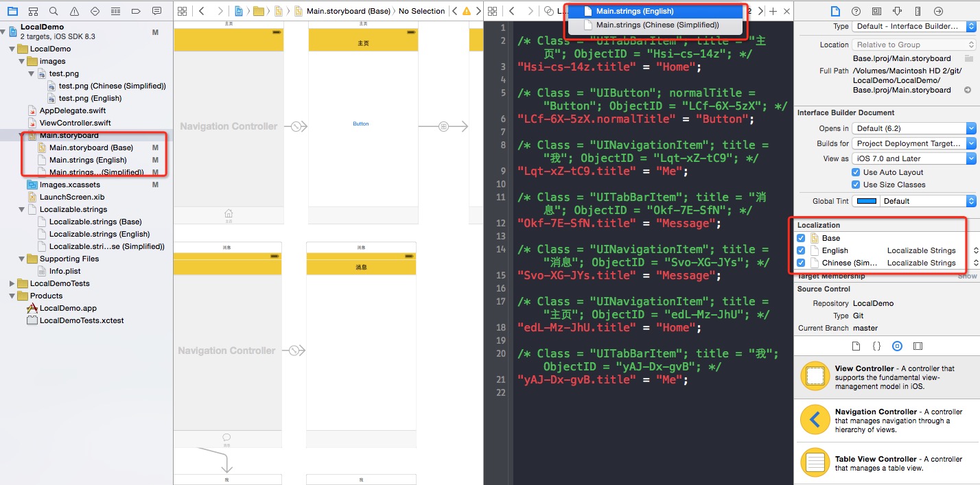Open the Breakpoint navigator
This screenshot has height=485, width=980.
(136, 11)
